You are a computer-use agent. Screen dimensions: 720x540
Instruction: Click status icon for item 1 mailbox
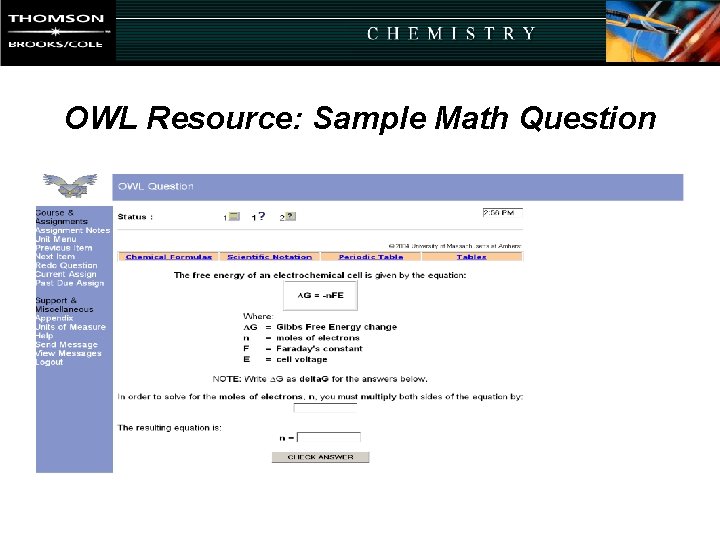pos(234,216)
